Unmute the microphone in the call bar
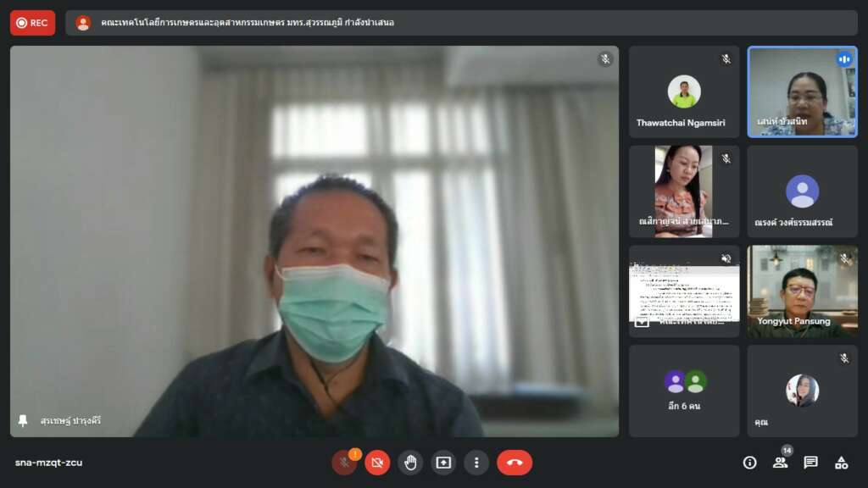This screenshot has height=488, width=868. click(343, 462)
